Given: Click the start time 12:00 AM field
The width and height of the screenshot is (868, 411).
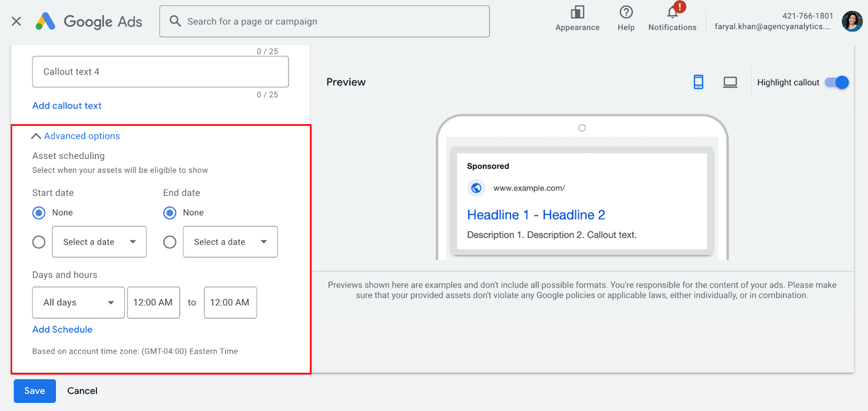Looking at the screenshot, I should point(154,303).
